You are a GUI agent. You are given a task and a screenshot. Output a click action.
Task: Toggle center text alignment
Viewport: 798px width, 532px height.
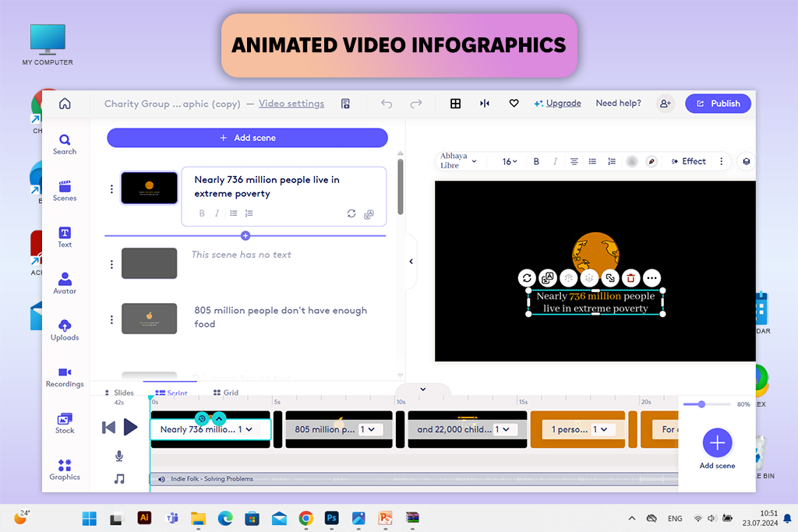[x=574, y=161]
